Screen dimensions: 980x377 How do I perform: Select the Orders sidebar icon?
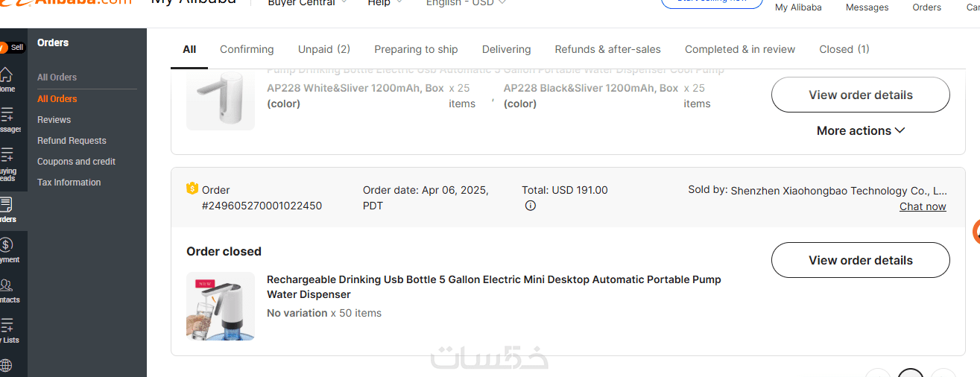click(x=6, y=206)
